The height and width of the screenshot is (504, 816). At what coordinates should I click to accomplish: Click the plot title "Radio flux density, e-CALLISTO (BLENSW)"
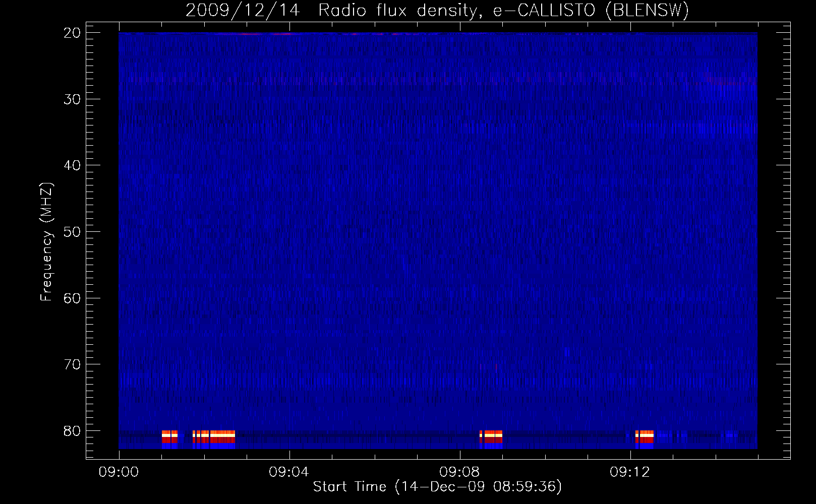pyautogui.click(x=503, y=10)
